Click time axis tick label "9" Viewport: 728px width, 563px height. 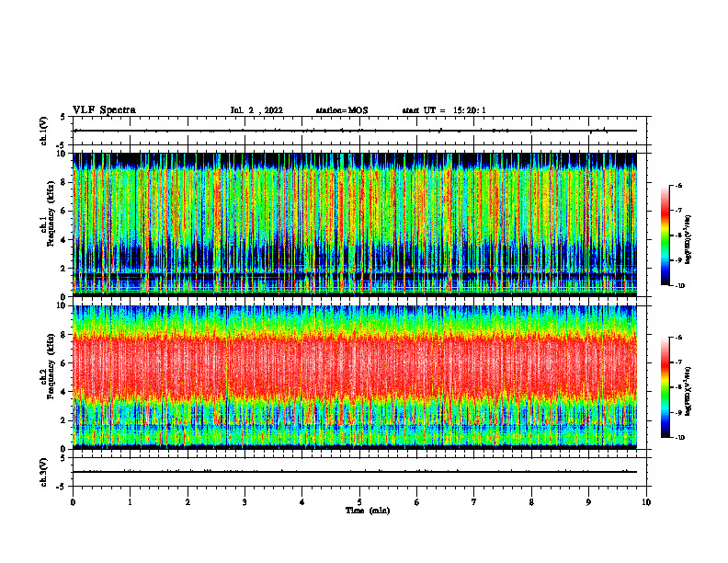(588, 502)
